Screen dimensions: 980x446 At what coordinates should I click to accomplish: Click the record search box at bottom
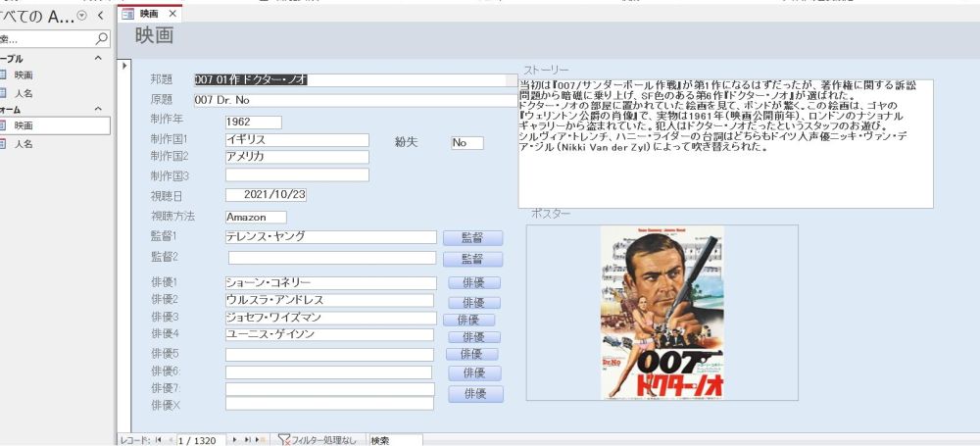394,440
